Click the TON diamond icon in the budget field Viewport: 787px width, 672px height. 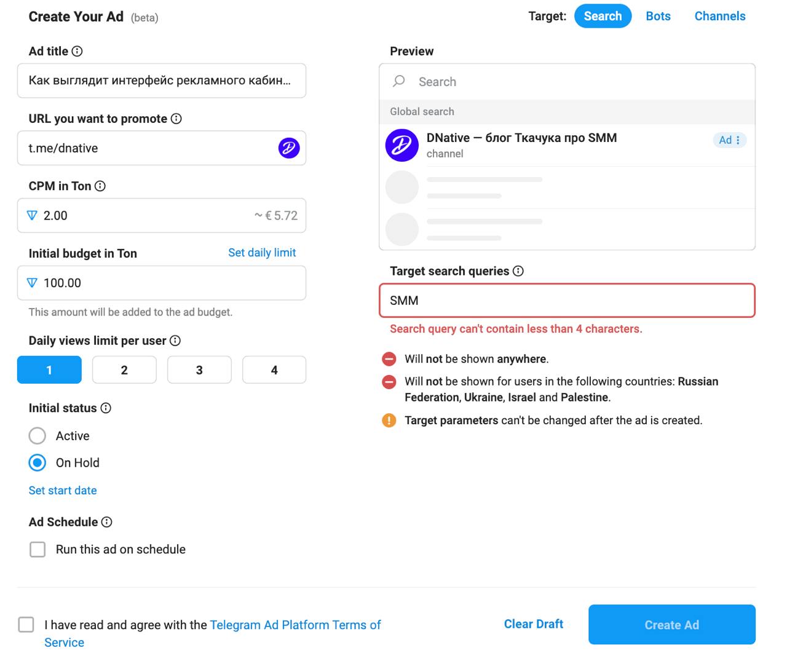[33, 283]
